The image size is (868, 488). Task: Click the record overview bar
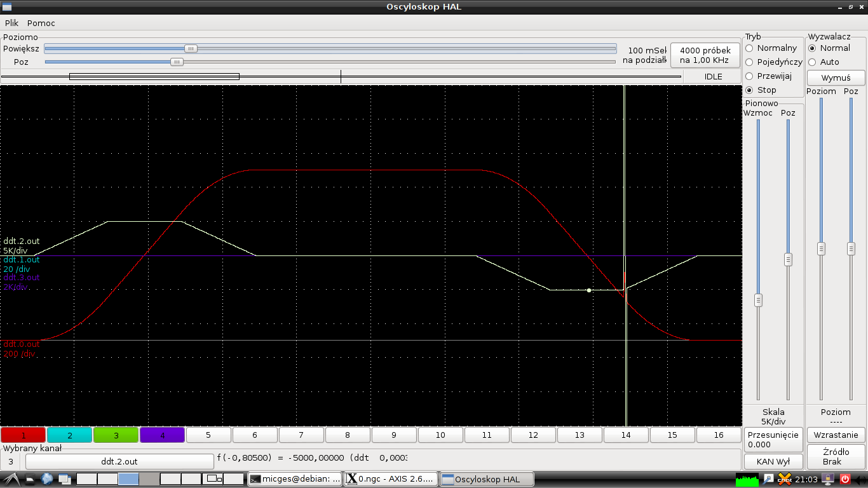pos(341,76)
